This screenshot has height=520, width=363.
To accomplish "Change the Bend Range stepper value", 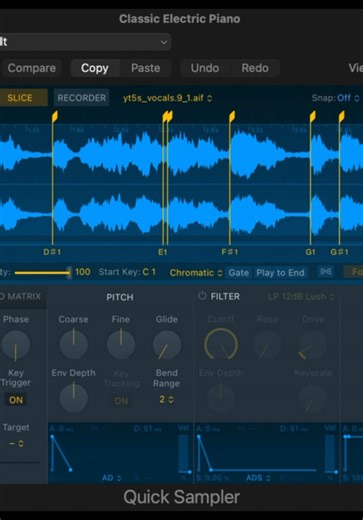I will pyautogui.click(x=166, y=399).
